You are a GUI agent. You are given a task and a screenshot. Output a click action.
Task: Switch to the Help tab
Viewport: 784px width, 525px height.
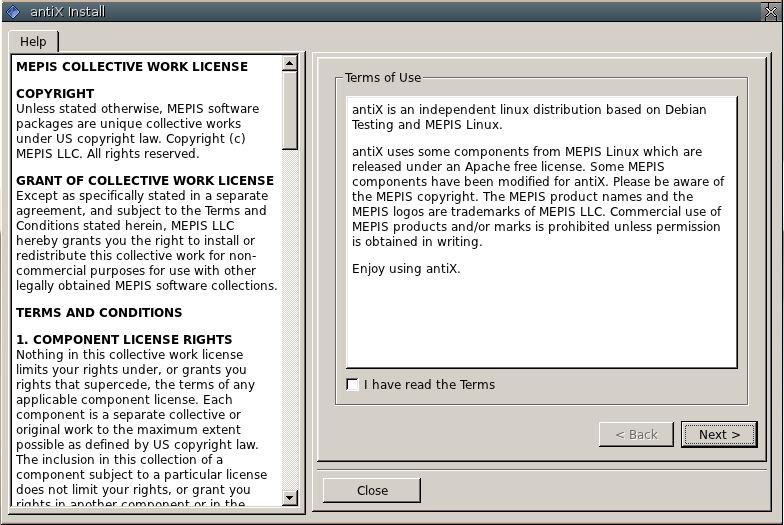(33, 42)
